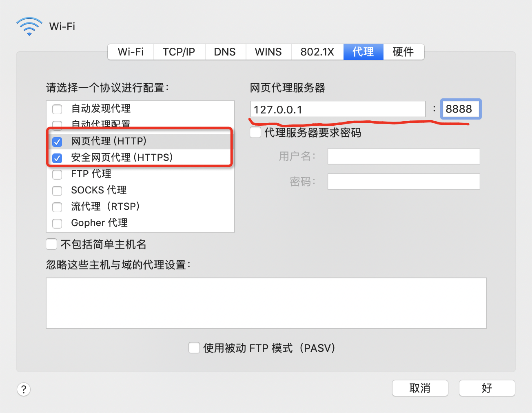Open the help question mark button
Image resolution: width=532 pixels, height=413 pixels.
coord(24,389)
